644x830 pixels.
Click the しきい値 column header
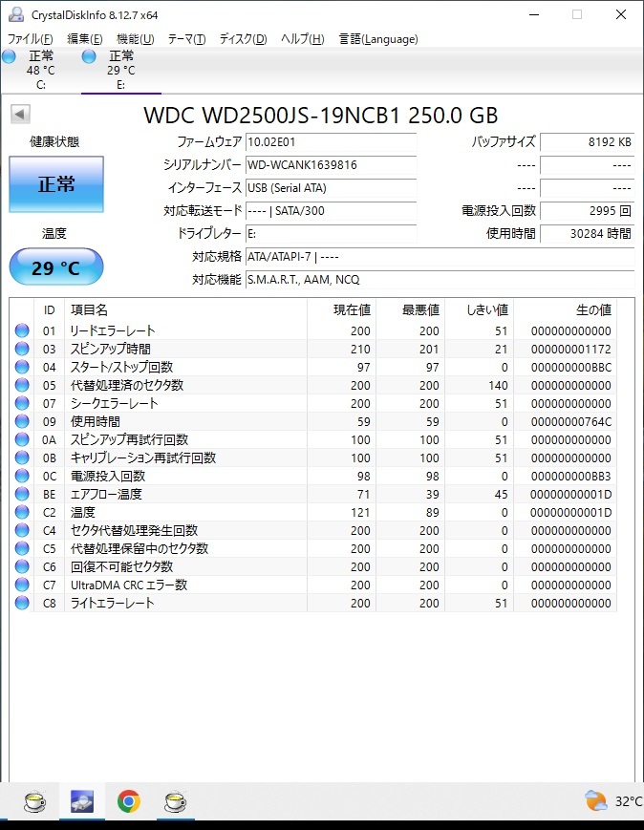(x=480, y=309)
